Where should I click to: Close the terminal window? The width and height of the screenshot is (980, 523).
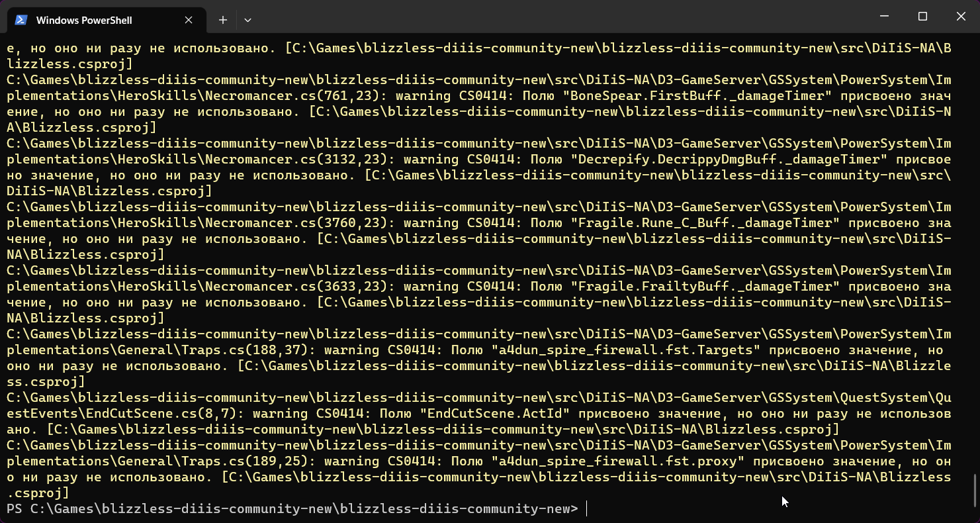click(x=961, y=16)
